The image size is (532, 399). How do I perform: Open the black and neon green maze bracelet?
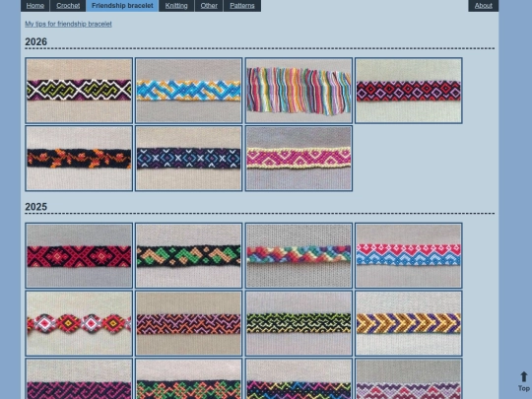(x=299, y=323)
